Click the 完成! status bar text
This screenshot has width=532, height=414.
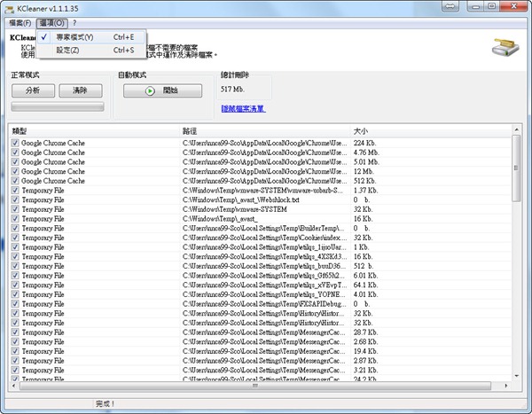pyautogui.click(x=106, y=404)
